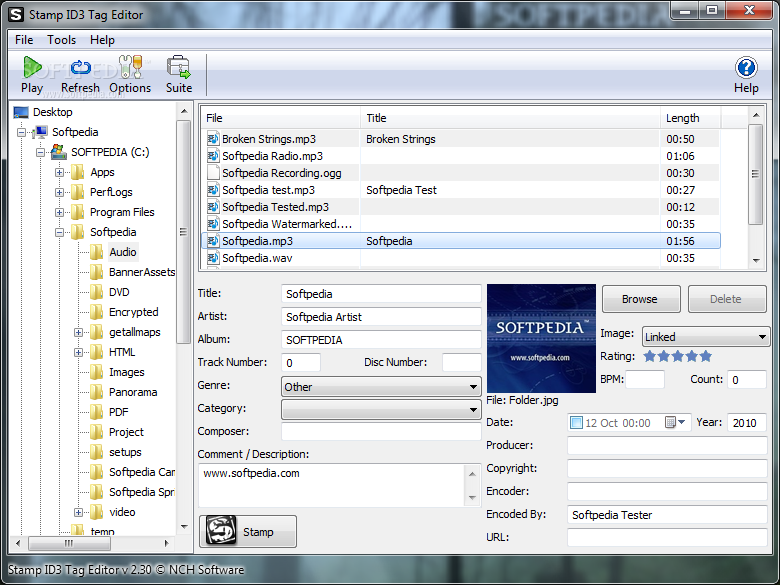Viewport: 780px width, 585px height.
Task: Click the Year field showing 2010
Action: 747,422
